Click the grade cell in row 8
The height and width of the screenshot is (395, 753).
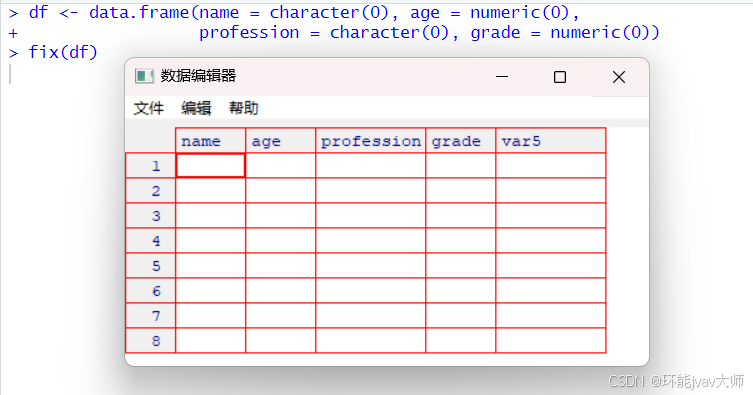coord(461,340)
